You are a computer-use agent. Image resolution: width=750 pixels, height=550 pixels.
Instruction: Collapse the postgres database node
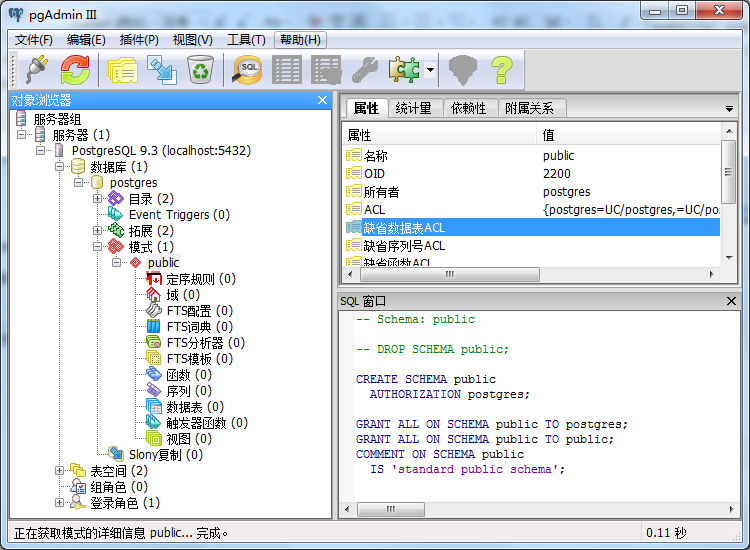[x=78, y=183]
